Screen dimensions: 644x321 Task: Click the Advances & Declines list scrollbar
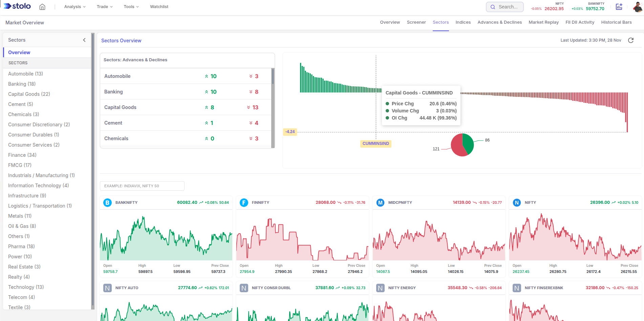(x=273, y=77)
